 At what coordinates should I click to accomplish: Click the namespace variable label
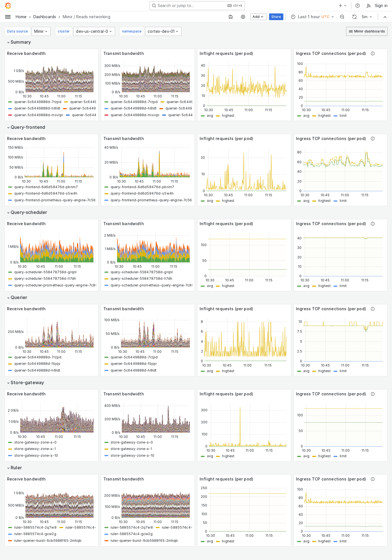132,31
